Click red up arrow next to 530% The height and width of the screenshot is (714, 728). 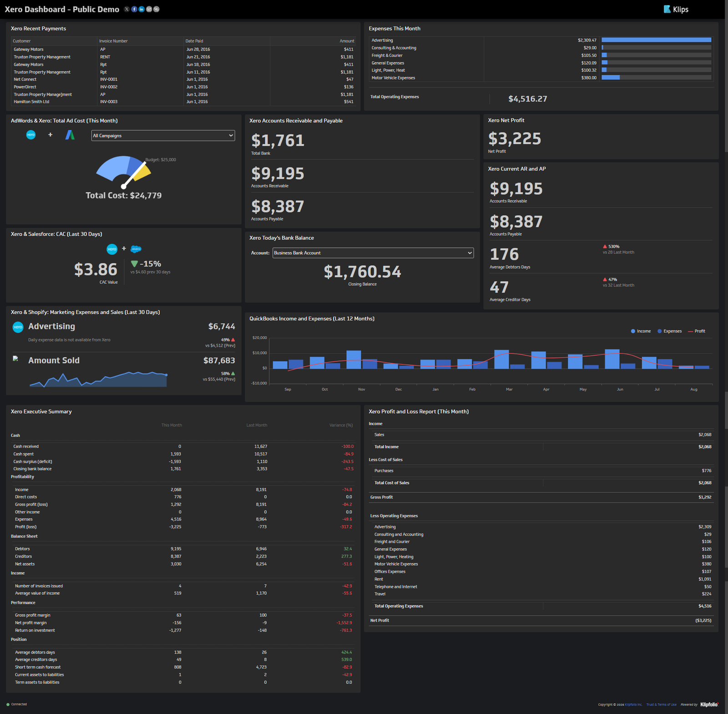(605, 246)
